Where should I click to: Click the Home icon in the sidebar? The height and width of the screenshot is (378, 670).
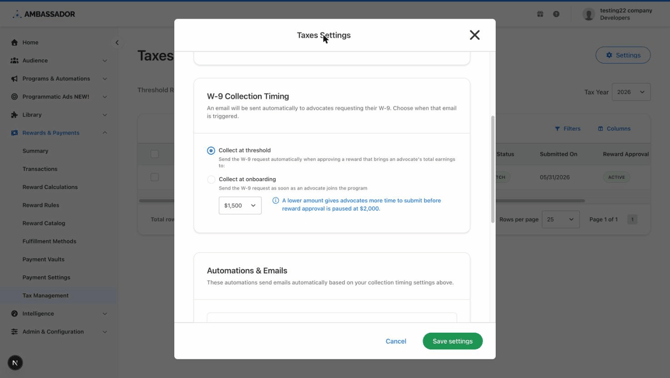[15, 42]
